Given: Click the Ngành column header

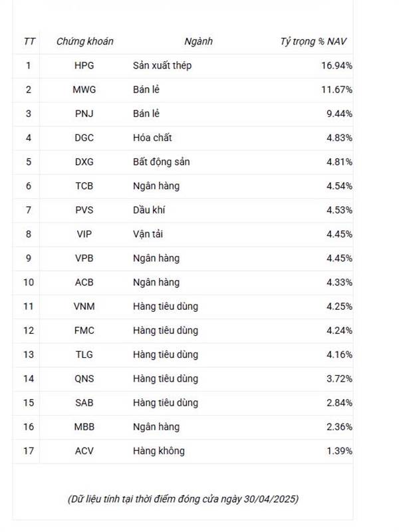Looking at the screenshot, I should 198,41.
